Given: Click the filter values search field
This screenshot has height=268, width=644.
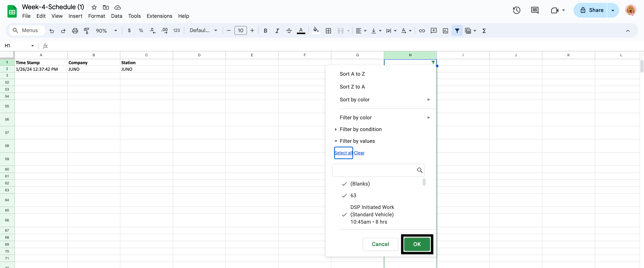Looking at the screenshot, I should pyautogui.click(x=374, y=170).
